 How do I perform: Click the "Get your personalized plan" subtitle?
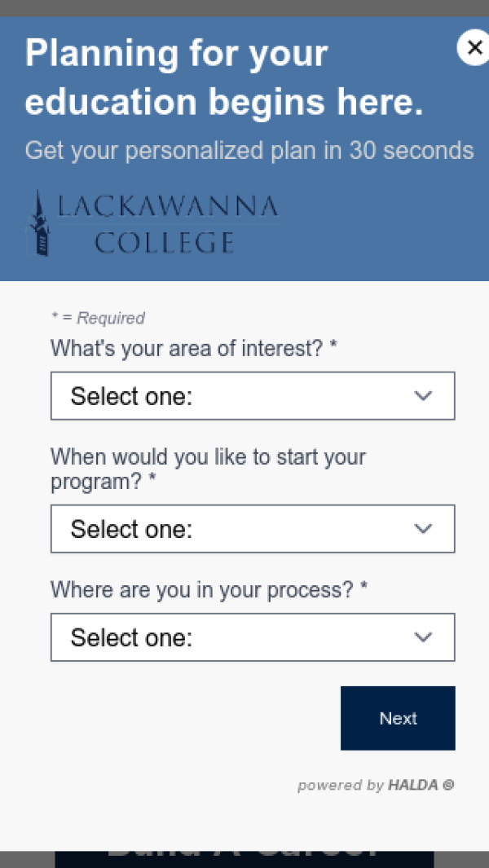[x=249, y=151]
